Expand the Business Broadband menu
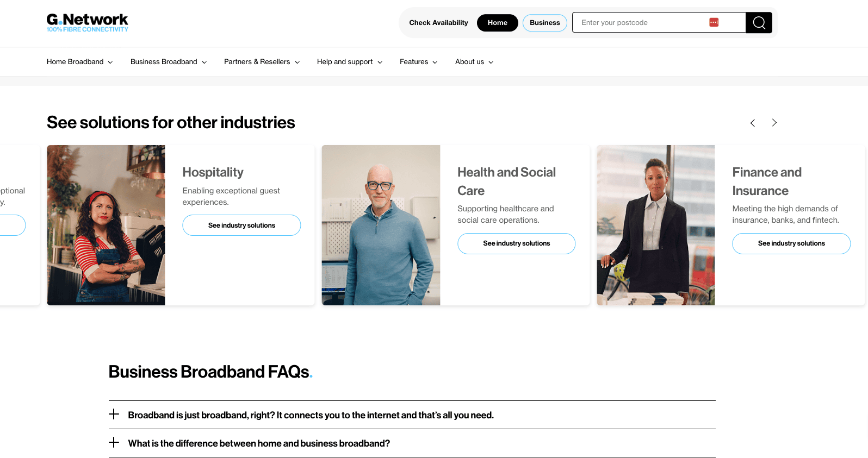 point(168,62)
